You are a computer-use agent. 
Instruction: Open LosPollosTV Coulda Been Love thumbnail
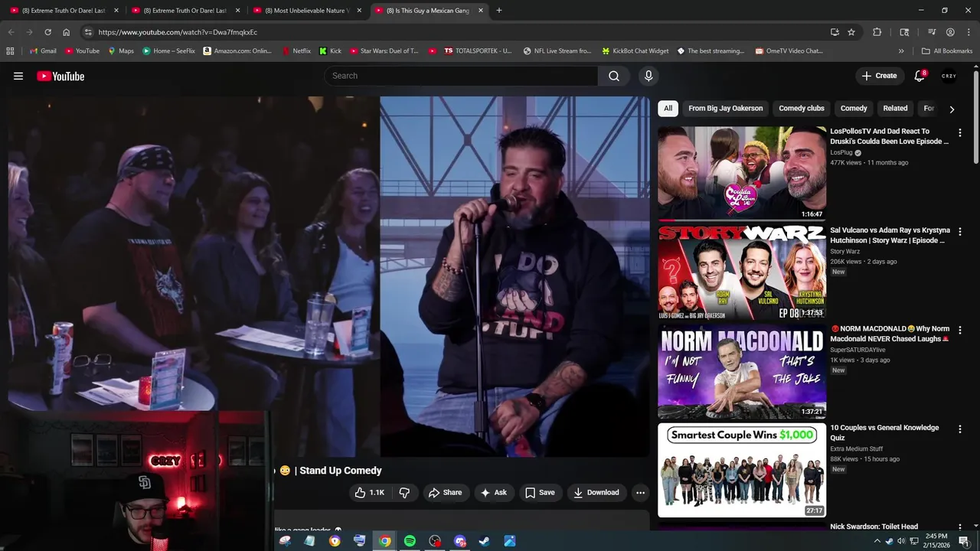pyautogui.click(x=742, y=173)
